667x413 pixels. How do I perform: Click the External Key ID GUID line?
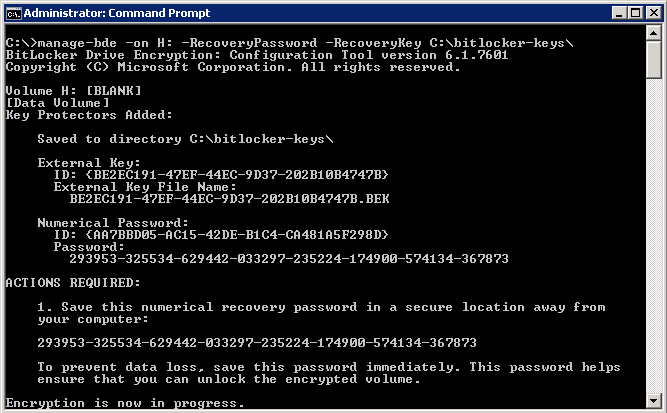(221, 175)
